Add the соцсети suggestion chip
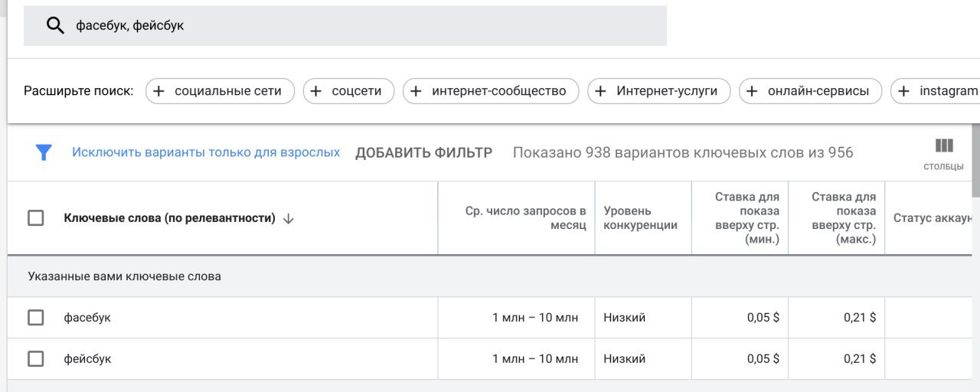980x392 pixels. click(x=348, y=91)
